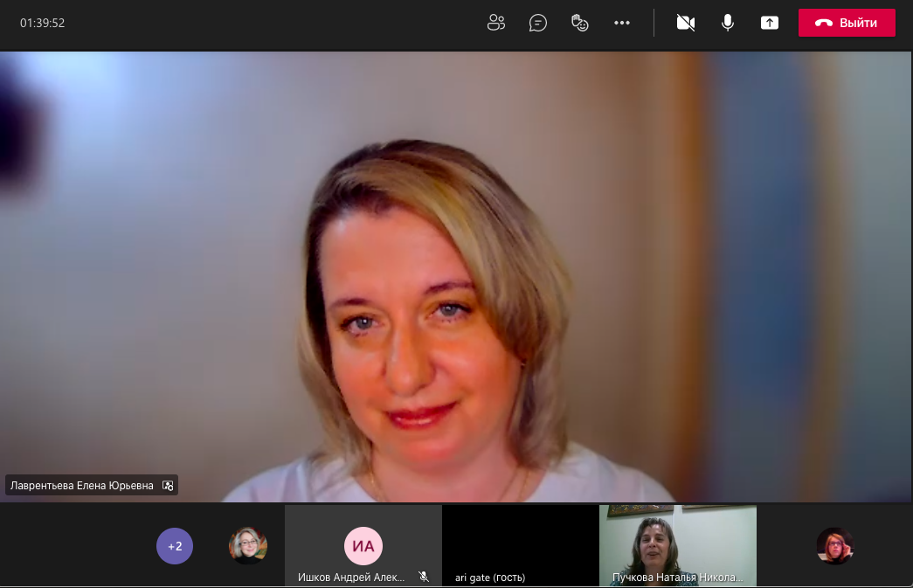Select the ari gate (гость) tile
The image size is (913, 588).
click(520, 545)
